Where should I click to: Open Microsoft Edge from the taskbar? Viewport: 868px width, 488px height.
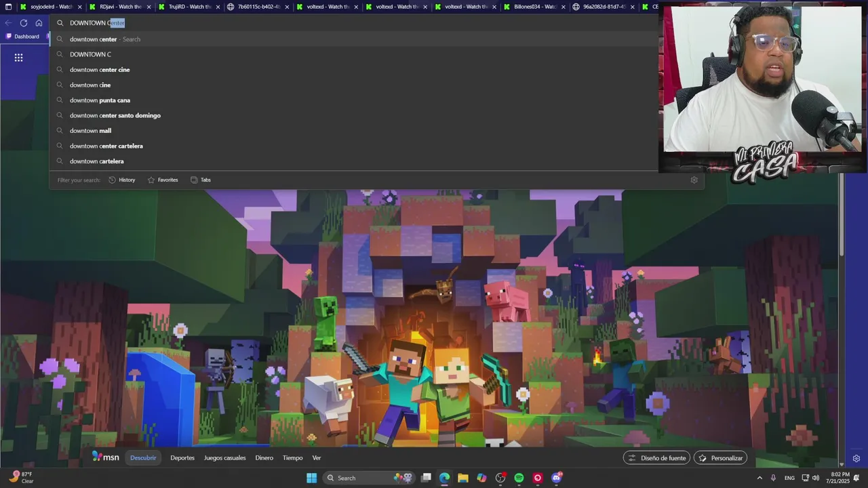[x=444, y=478]
